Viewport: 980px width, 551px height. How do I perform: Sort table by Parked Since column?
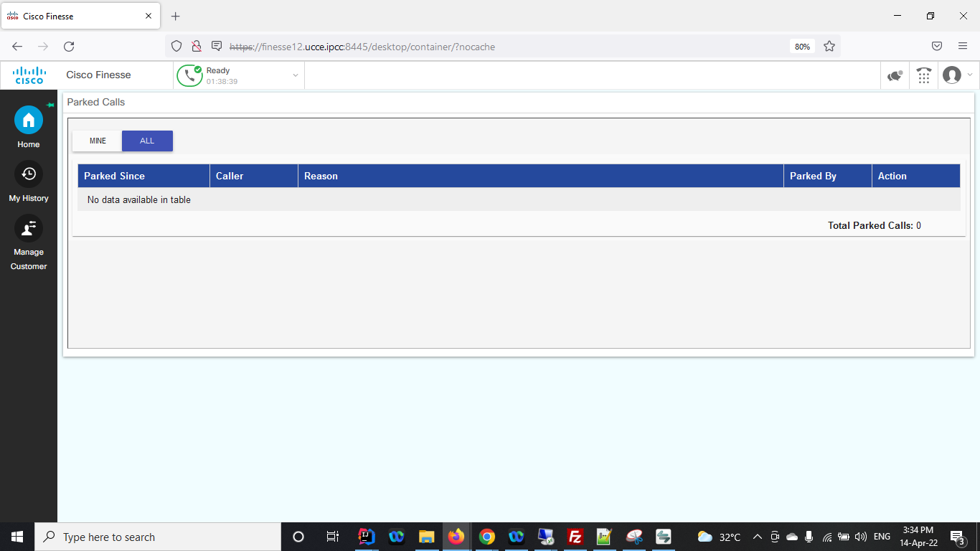point(115,176)
